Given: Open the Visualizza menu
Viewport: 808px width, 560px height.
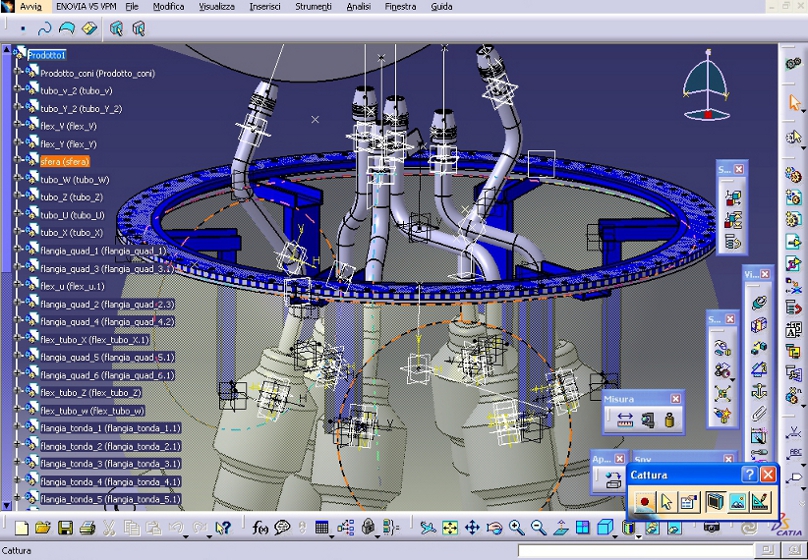Looking at the screenshot, I should 217,7.
